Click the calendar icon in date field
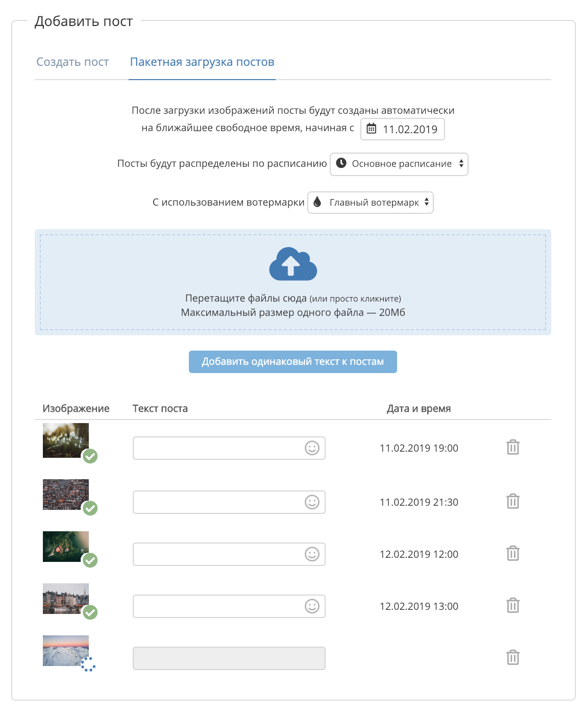The width and height of the screenshot is (588, 715). [x=372, y=129]
